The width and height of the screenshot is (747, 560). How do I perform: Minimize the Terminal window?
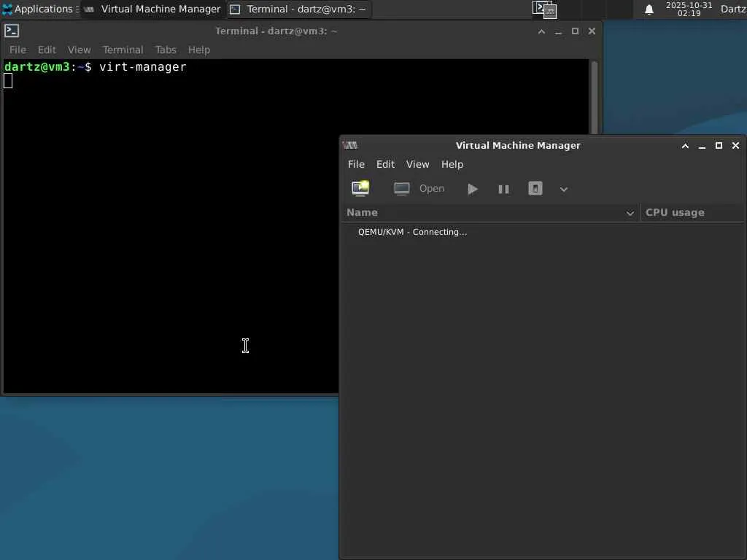[x=558, y=31]
